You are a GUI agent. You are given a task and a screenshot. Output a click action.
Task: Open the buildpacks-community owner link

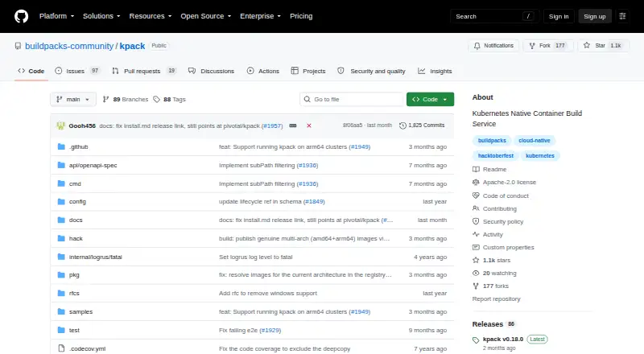tap(69, 46)
